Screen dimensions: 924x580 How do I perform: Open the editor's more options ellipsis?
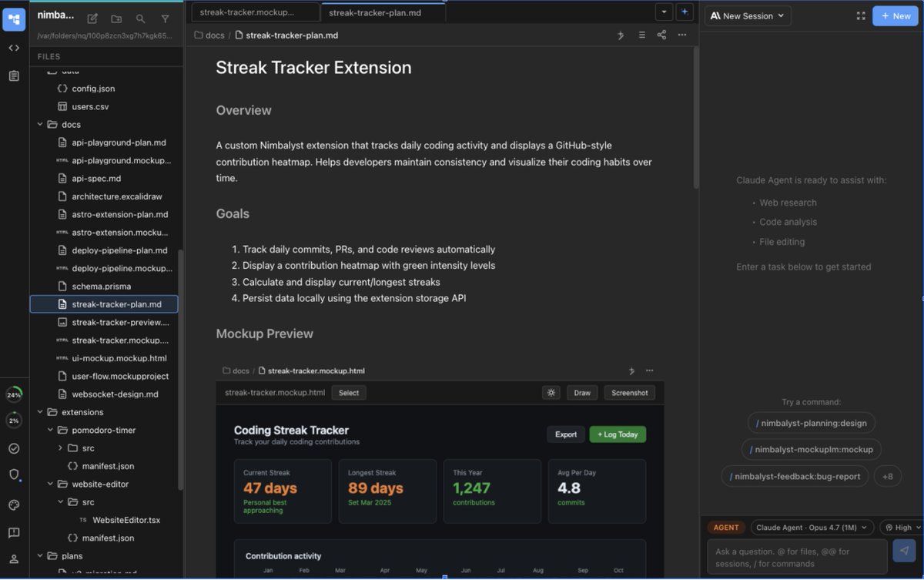[x=682, y=35]
